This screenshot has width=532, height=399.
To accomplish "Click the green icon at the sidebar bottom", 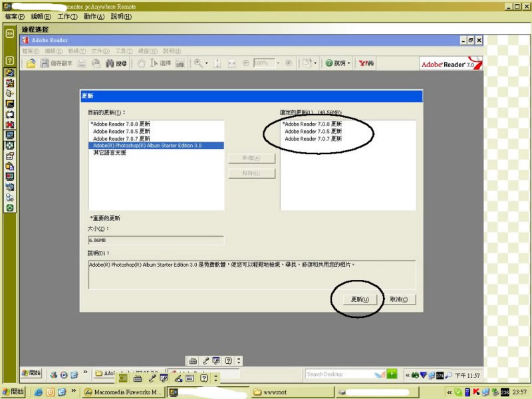I will tap(10, 208).
